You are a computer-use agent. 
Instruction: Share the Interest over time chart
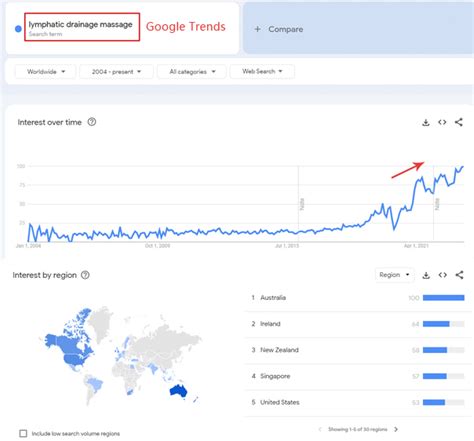pyautogui.click(x=459, y=122)
